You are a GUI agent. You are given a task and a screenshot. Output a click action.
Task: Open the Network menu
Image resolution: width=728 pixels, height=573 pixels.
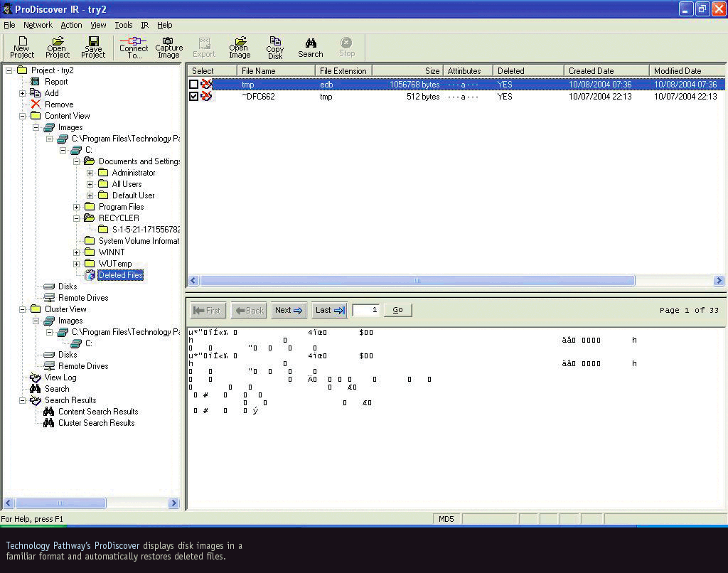pos(38,25)
